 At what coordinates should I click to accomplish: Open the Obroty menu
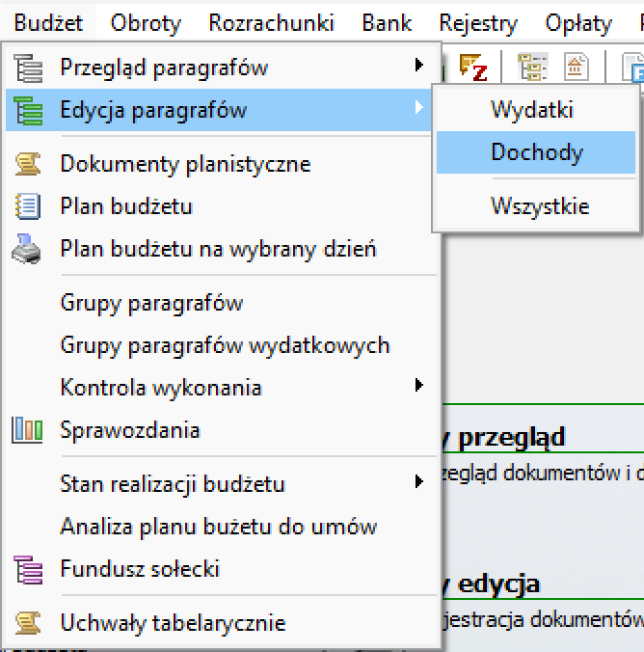[x=146, y=23]
